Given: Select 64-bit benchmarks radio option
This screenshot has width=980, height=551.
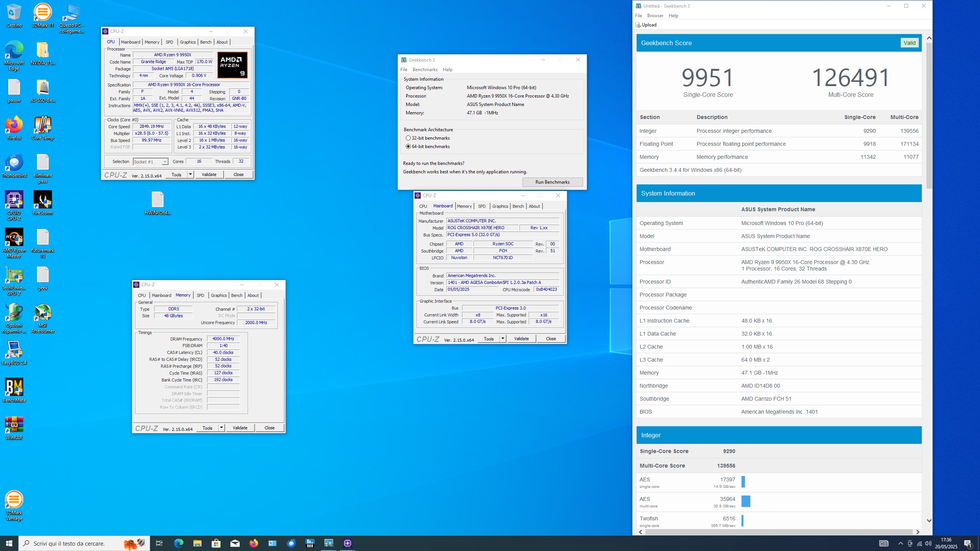Looking at the screenshot, I should (408, 147).
